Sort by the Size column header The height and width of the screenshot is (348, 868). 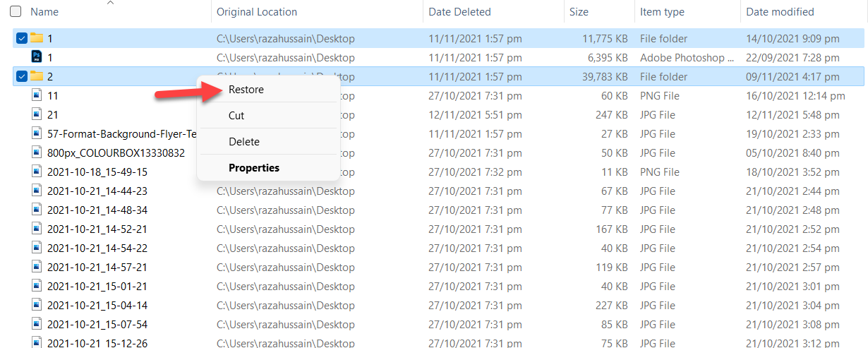[x=579, y=12]
